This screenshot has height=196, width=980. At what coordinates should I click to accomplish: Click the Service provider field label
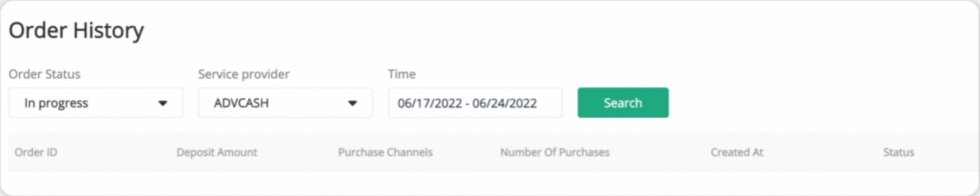pos(243,74)
